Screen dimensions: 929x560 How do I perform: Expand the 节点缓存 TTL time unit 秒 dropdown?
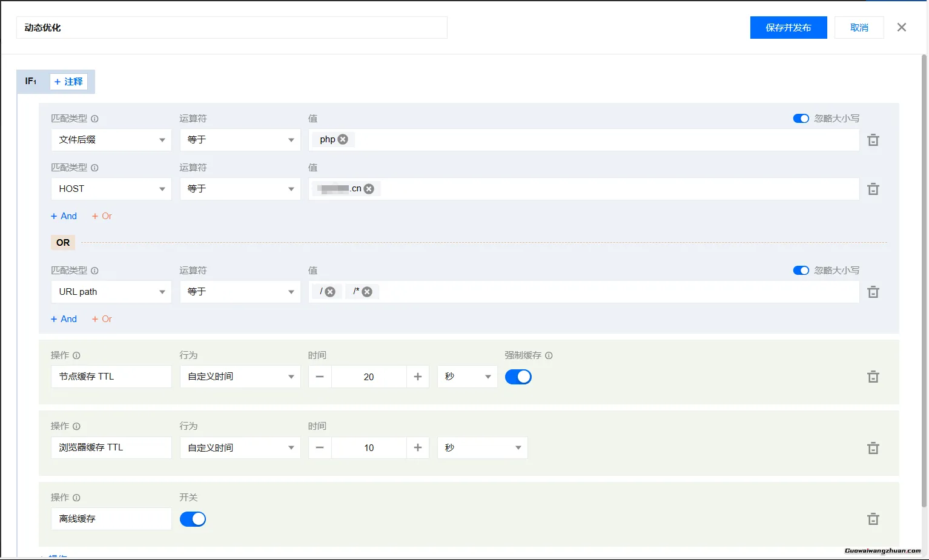pos(467,377)
